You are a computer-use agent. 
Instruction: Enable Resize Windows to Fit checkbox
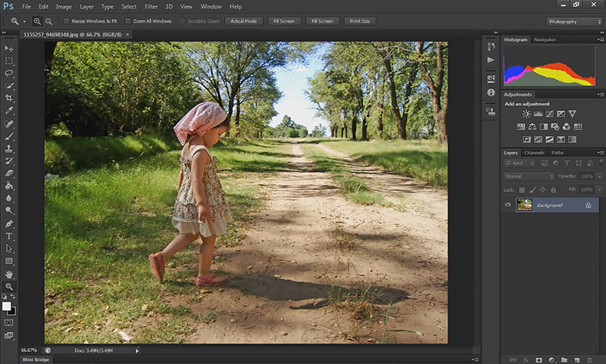[66, 21]
